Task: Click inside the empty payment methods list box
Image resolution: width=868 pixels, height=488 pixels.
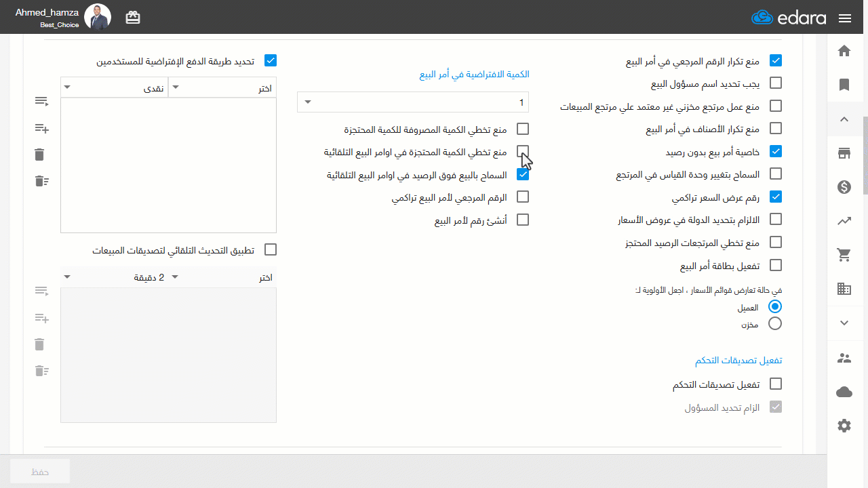Action: pyautogui.click(x=168, y=165)
